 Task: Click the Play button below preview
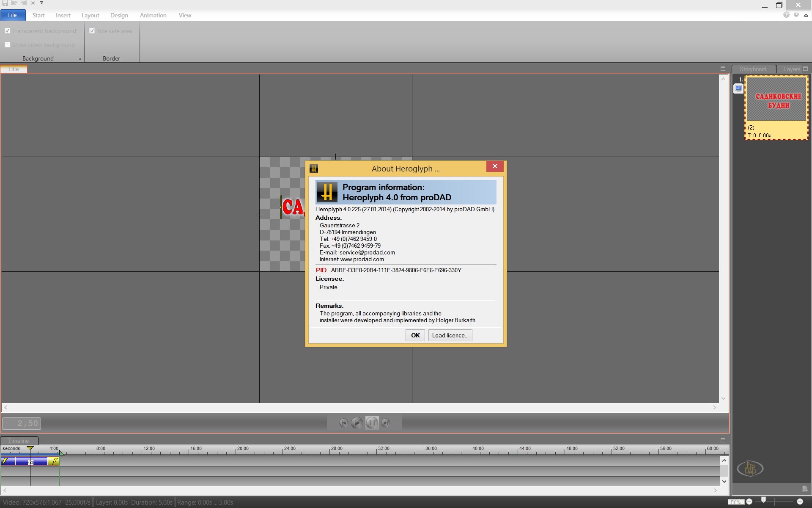click(357, 422)
